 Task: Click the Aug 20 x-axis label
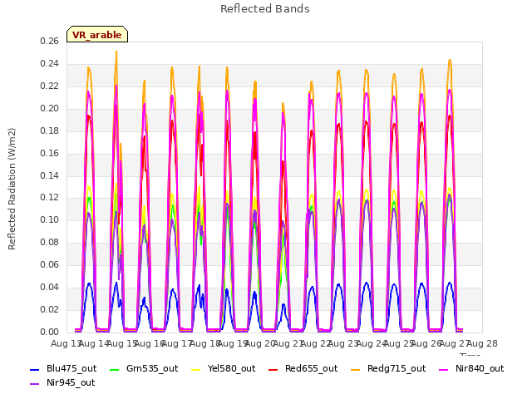(259, 343)
